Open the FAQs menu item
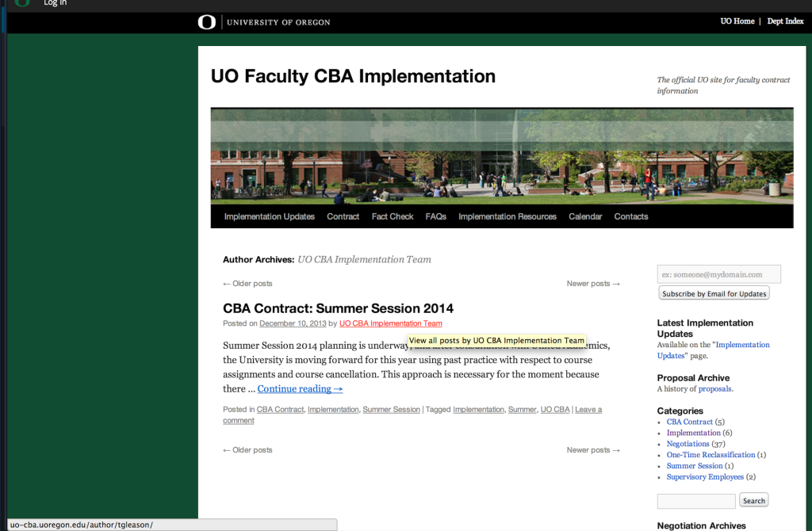The width and height of the screenshot is (812, 531). (x=435, y=216)
